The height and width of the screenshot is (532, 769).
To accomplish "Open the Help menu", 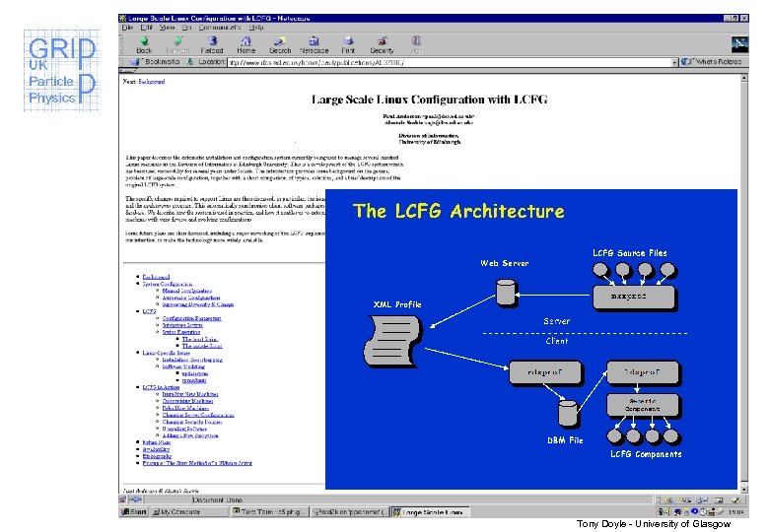I will pyautogui.click(x=256, y=28).
